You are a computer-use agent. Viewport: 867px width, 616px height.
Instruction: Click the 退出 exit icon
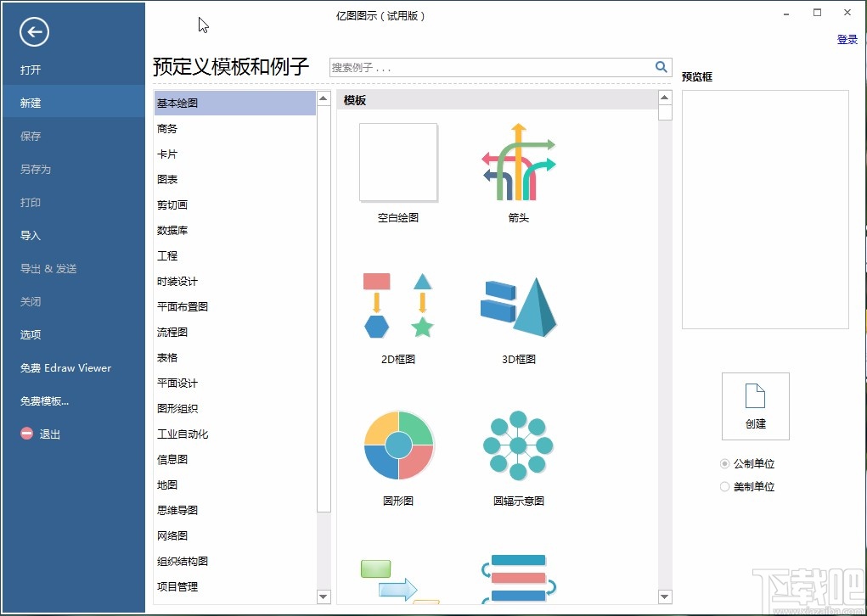pyautogui.click(x=25, y=434)
